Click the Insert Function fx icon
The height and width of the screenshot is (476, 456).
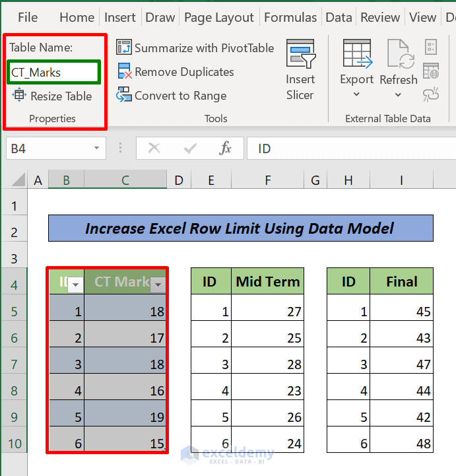(x=226, y=149)
